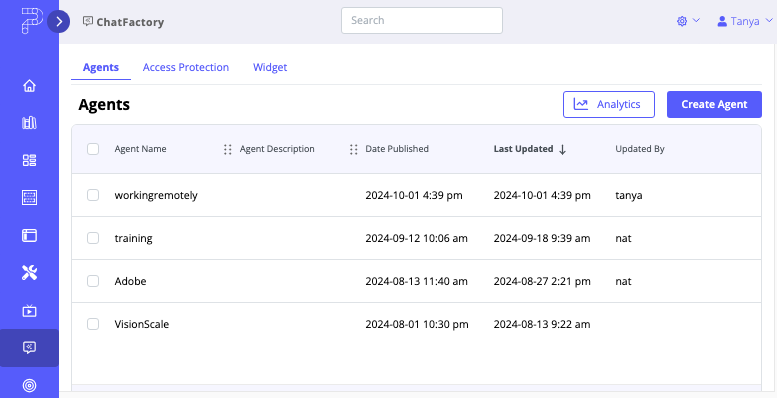Click the user profile icon
This screenshot has width=777, height=398.
722,21
